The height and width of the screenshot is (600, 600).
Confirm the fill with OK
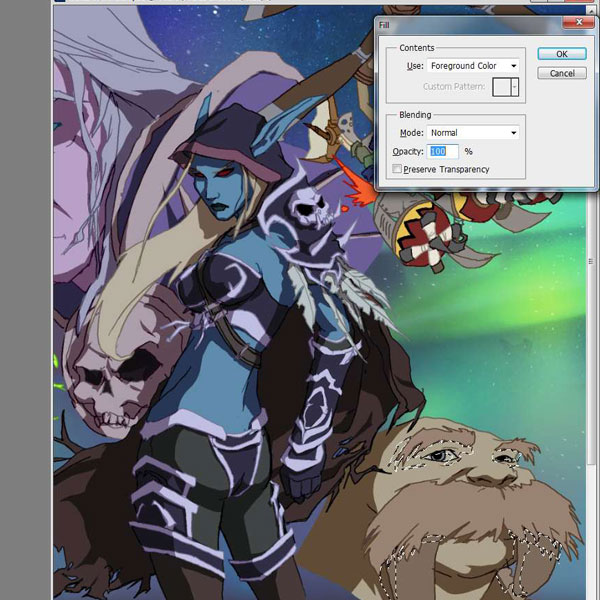click(561, 54)
